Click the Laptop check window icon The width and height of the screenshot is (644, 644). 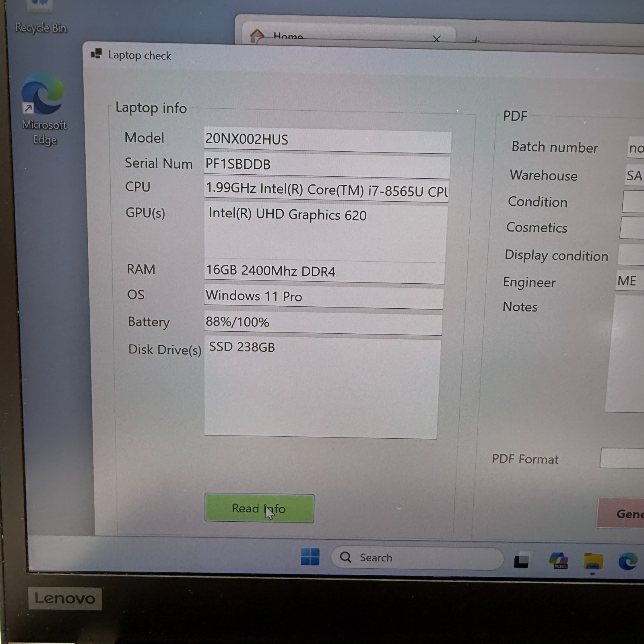[96, 54]
